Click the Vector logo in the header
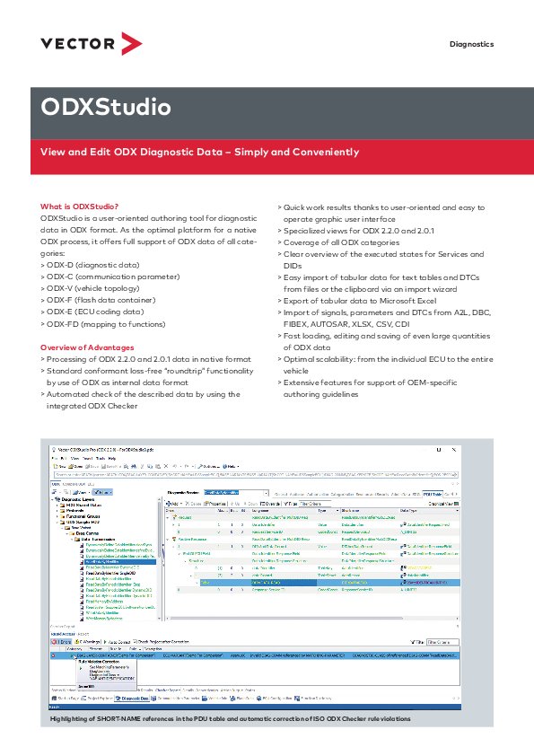 click(92, 43)
